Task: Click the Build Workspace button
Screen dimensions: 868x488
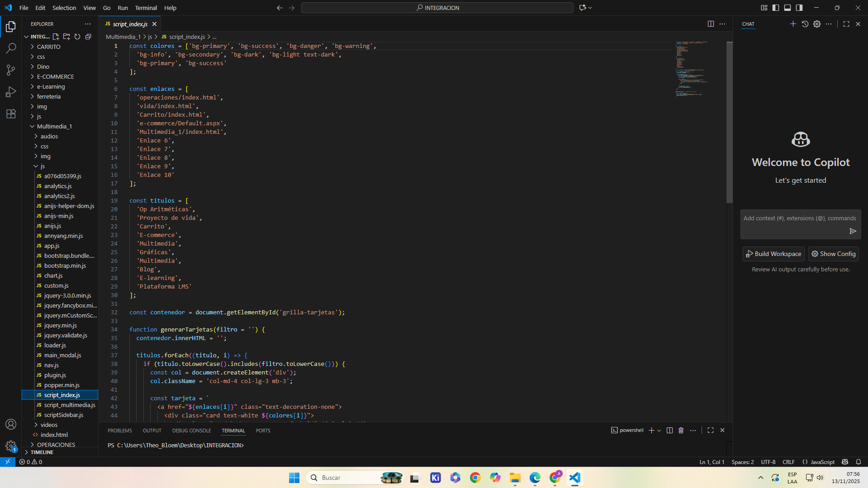Action: tap(773, 254)
